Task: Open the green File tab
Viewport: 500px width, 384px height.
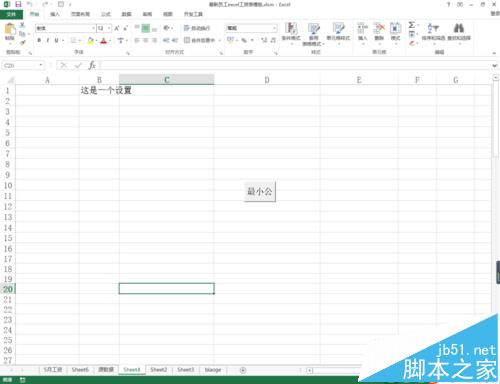Action: point(11,14)
